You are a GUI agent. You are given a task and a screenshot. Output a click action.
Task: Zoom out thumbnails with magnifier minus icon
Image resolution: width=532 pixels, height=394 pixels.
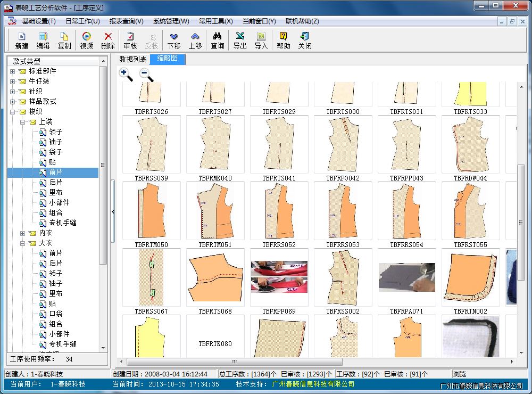pyautogui.click(x=146, y=75)
